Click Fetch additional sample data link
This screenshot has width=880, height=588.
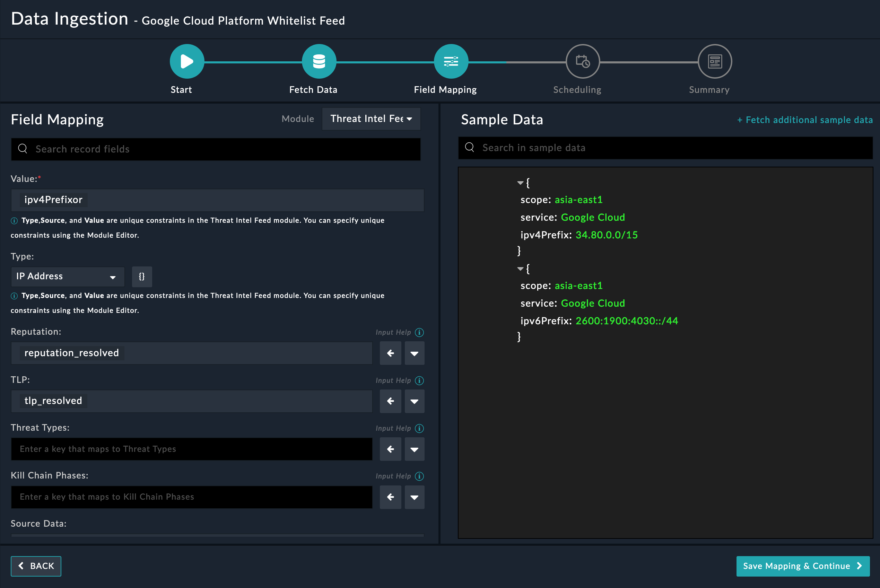(804, 120)
